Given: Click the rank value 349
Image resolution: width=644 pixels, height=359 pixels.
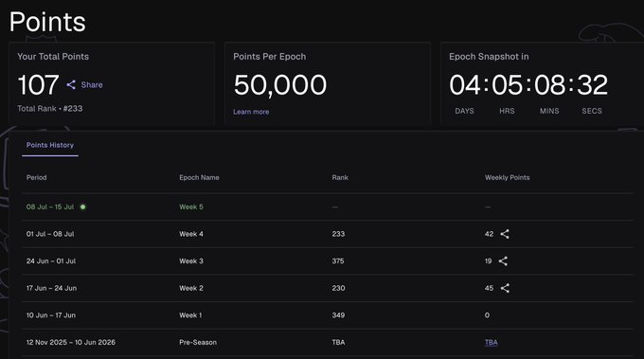Looking at the screenshot, I should coord(338,315).
